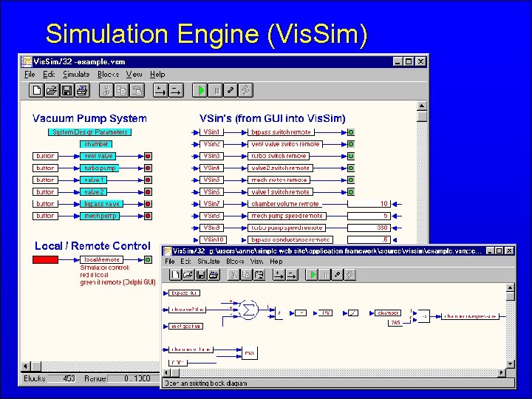The width and height of the screenshot is (532, 399).
Task: Click Open folder icon in front window toolbar
Action: coord(188,274)
